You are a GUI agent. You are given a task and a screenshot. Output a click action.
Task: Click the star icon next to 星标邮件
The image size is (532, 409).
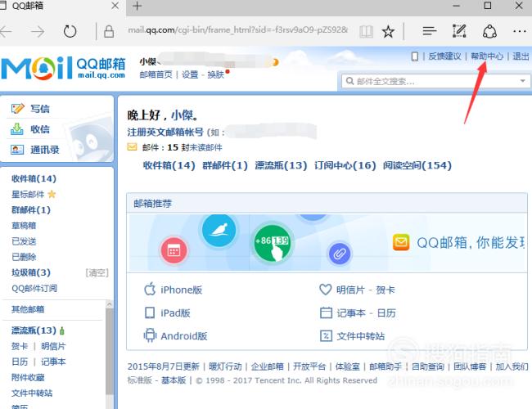[52, 194]
